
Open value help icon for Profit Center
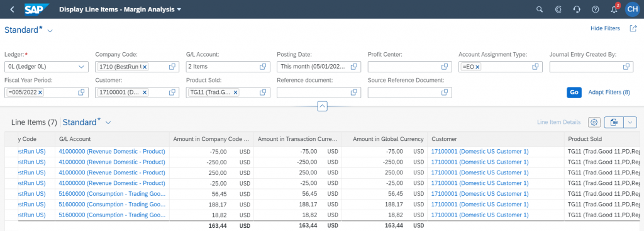coord(445,67)
